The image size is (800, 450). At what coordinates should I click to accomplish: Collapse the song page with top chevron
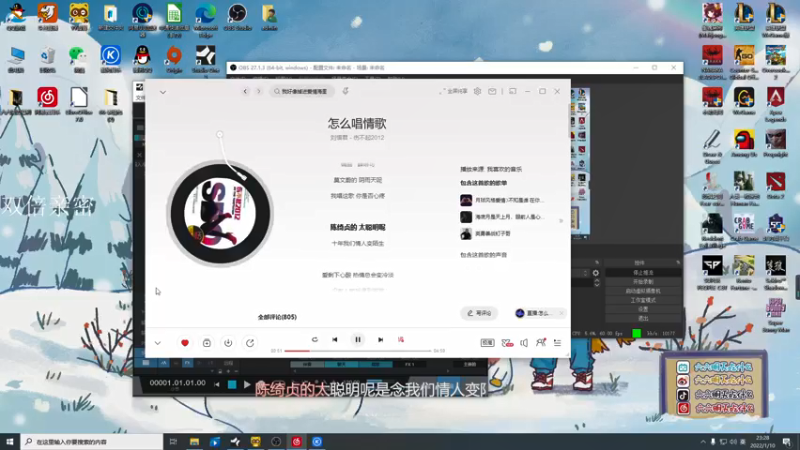coord(163,92)
